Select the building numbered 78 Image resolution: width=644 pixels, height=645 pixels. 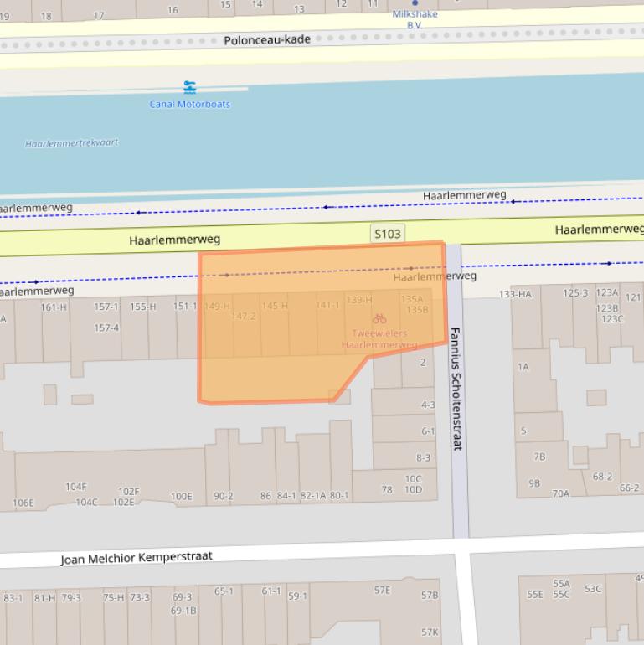point(387,490)
